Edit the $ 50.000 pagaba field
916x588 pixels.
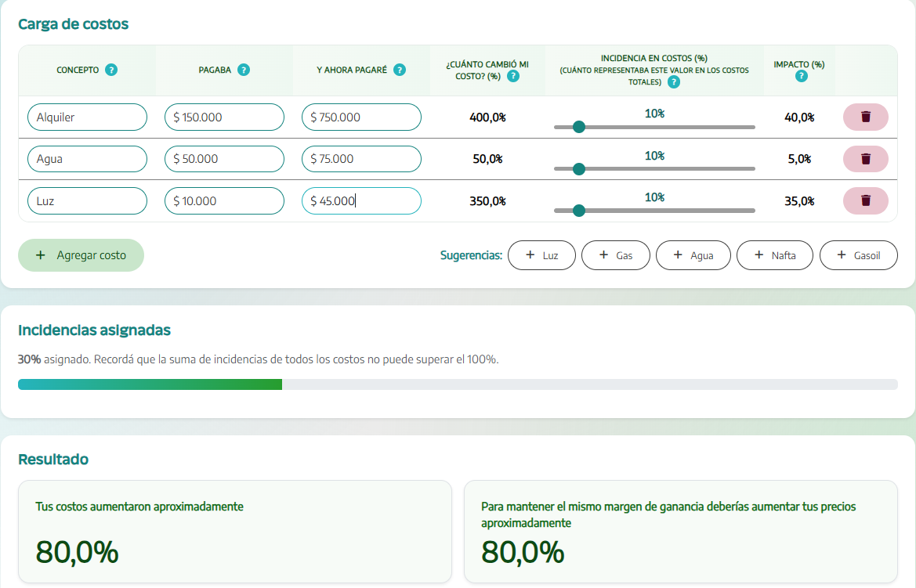pos(224,159)
